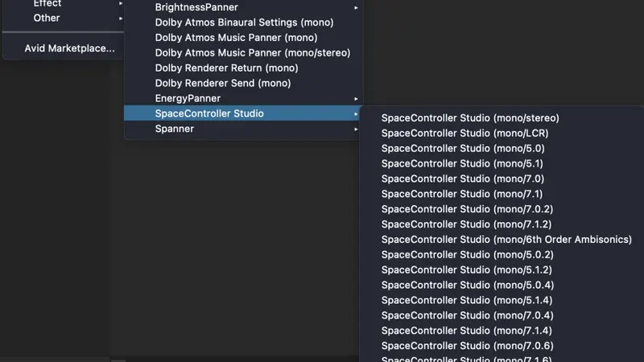Open the BrightnessPanner submenu
The image size is (644, 362).
(x=243, y=7)
